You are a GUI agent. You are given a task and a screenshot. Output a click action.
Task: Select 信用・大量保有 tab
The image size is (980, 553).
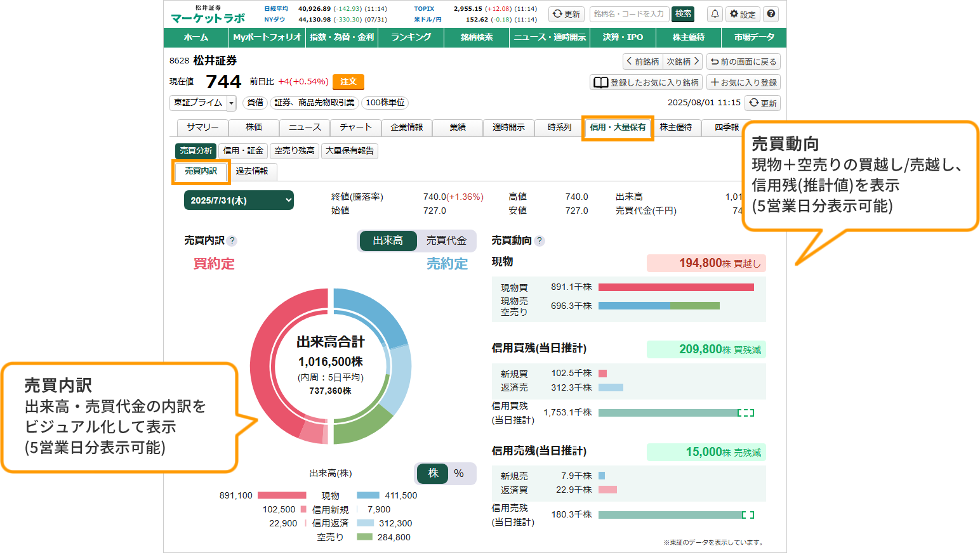(x=618, y=127)
